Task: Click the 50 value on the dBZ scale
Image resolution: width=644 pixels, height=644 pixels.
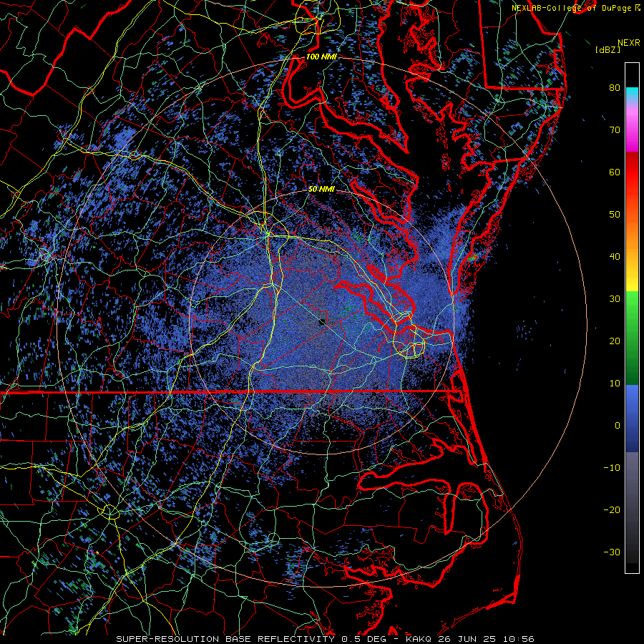Action: [x=615, y=215]
